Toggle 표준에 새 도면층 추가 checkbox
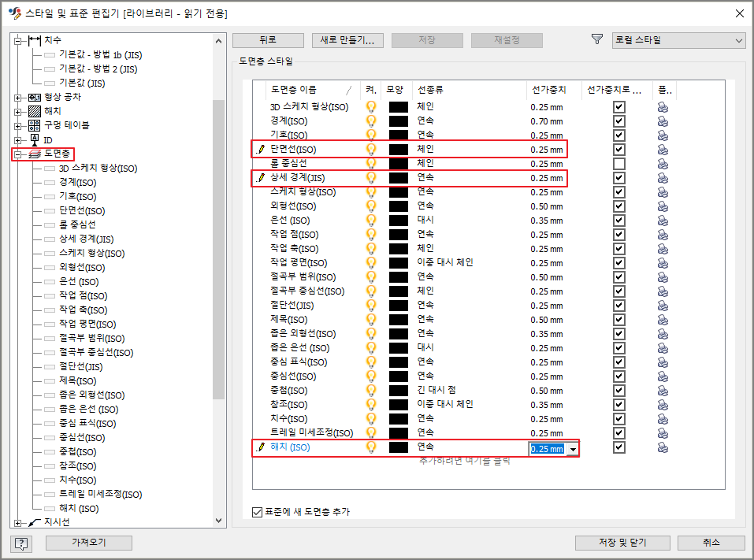This screenshot has width=754, height=560. (x=258, y=512)
